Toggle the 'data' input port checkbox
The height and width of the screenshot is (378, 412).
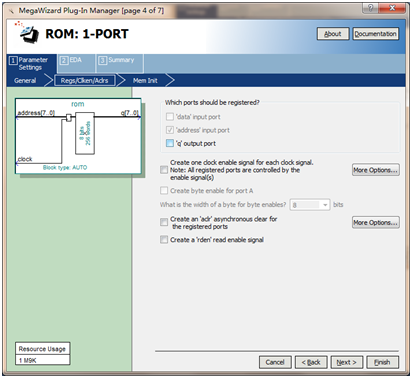170,117
